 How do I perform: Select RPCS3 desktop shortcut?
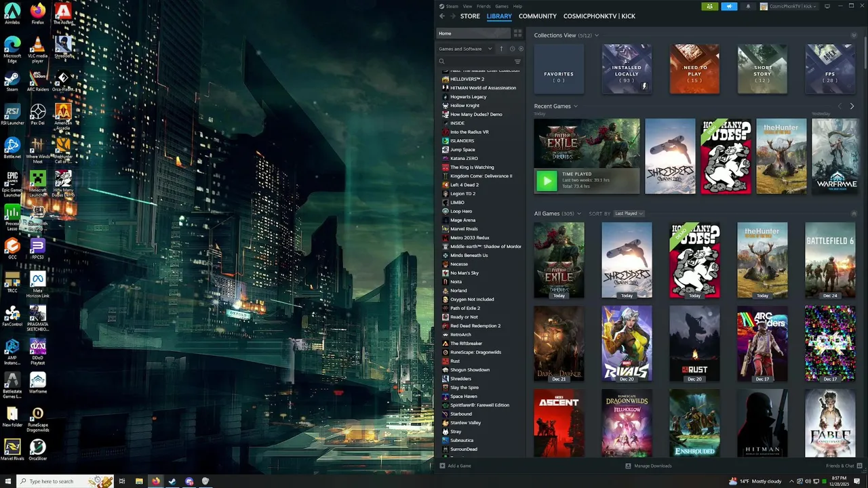pyautogui.click(x=38, y=249)
